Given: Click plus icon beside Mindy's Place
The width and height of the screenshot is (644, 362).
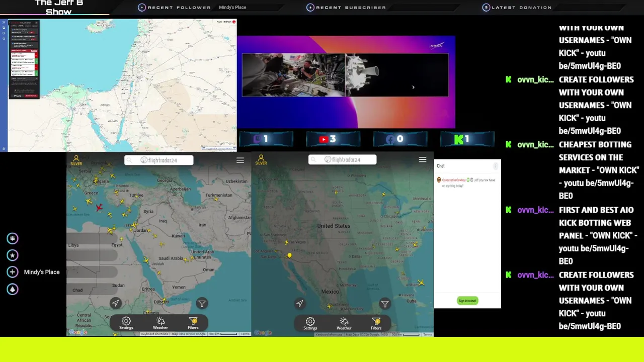Looking at the screenshot, I should pyautogui.click(x=13, y=272).
